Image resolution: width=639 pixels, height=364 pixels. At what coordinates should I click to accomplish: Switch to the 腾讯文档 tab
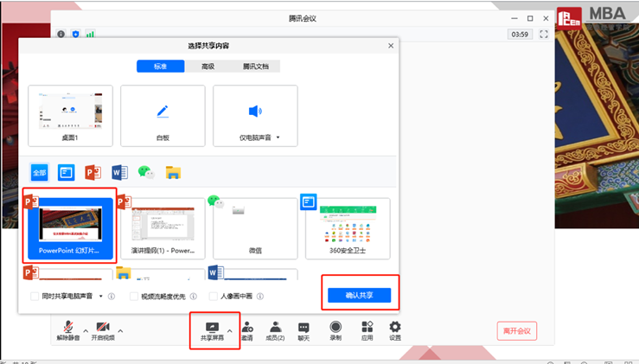pyautogui.click(x=255, y=67)
